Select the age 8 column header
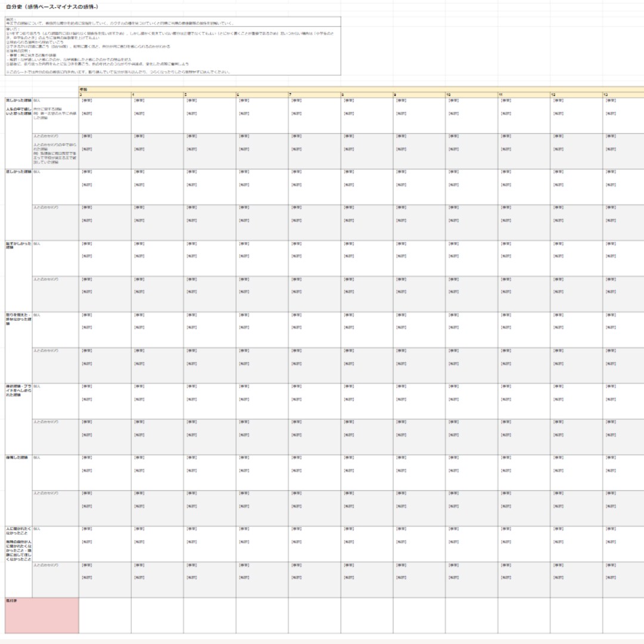Screen dimensions: 644x644 (367, 94)
